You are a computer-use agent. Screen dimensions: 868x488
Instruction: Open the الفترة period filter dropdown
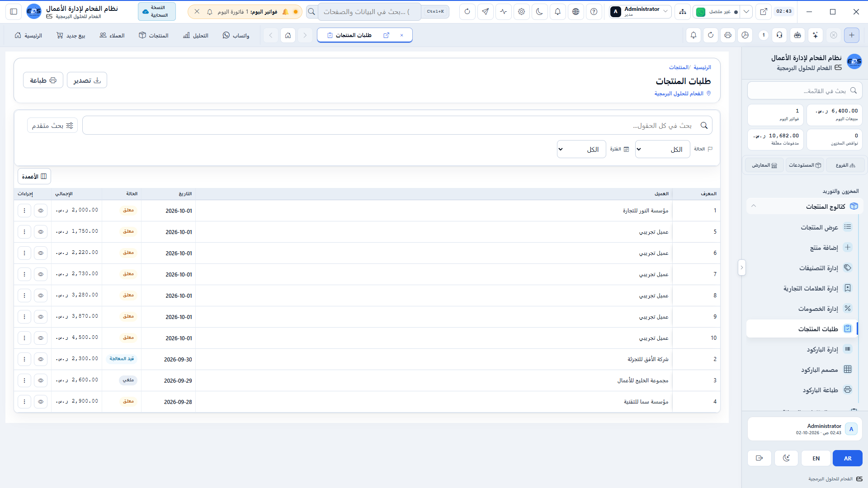pyautogui.click(x=581, y=150)
